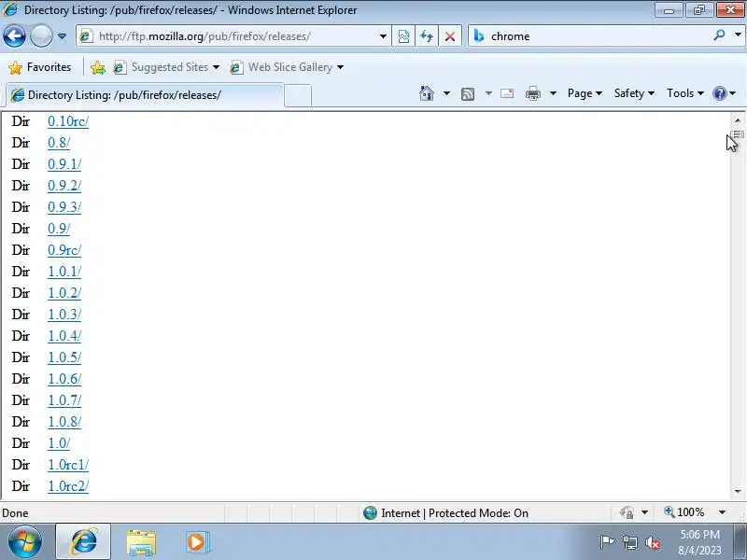Open the 0.9.1/ directory link

click(64, 164)
